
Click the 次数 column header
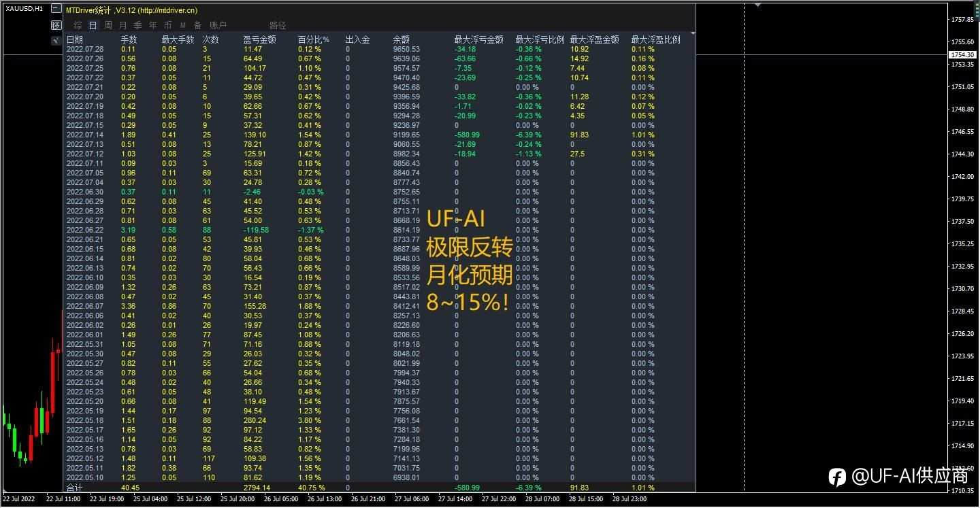[210, 39]
